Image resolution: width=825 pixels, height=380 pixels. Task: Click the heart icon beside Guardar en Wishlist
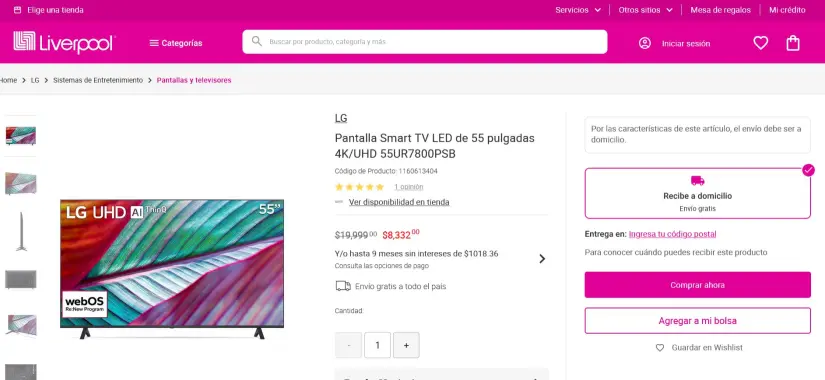click(660, 347)
